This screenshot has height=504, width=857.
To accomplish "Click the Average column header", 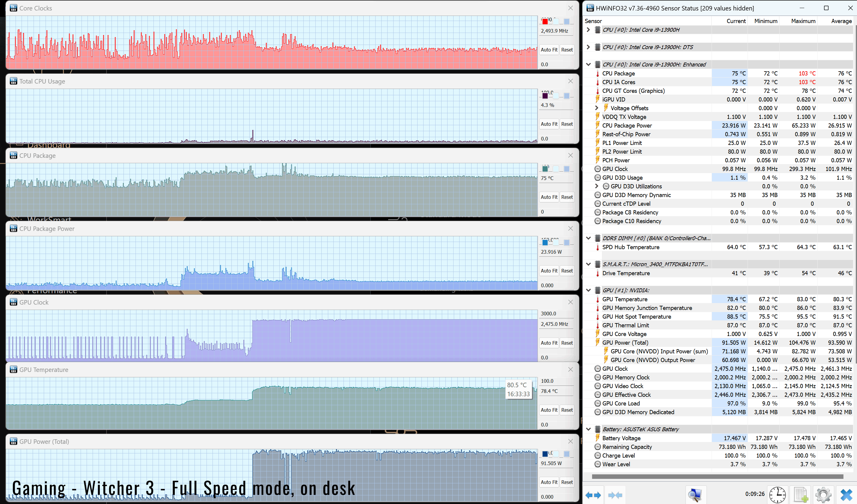I will [835, 21].
